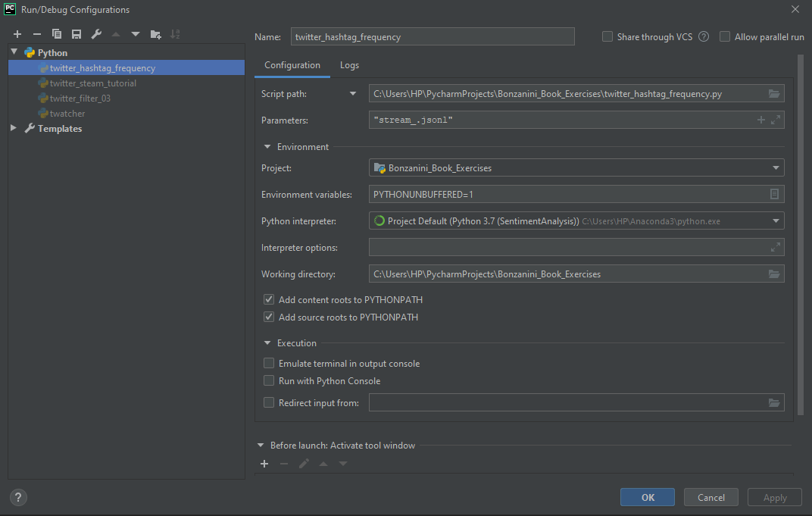Image resolution: width=812 pixels, height=516 pixels.
Task: Sort configurations alphabetically
Action: pos(175,34)
